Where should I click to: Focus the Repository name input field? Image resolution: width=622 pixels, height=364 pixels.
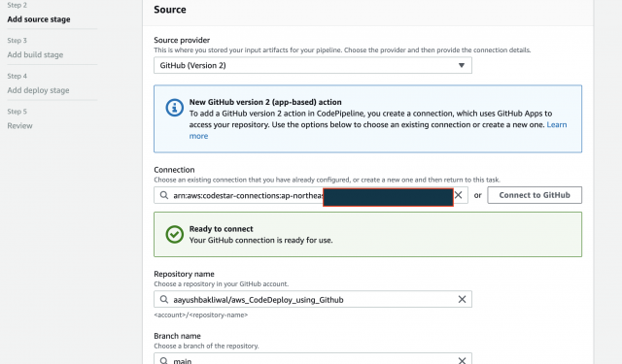tap(313, 299)
